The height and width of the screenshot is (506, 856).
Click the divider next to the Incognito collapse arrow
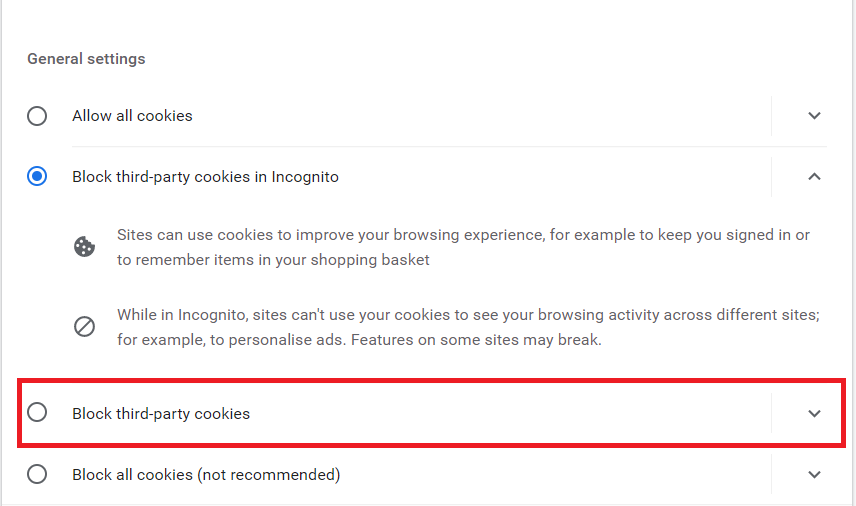pos(772,177)
